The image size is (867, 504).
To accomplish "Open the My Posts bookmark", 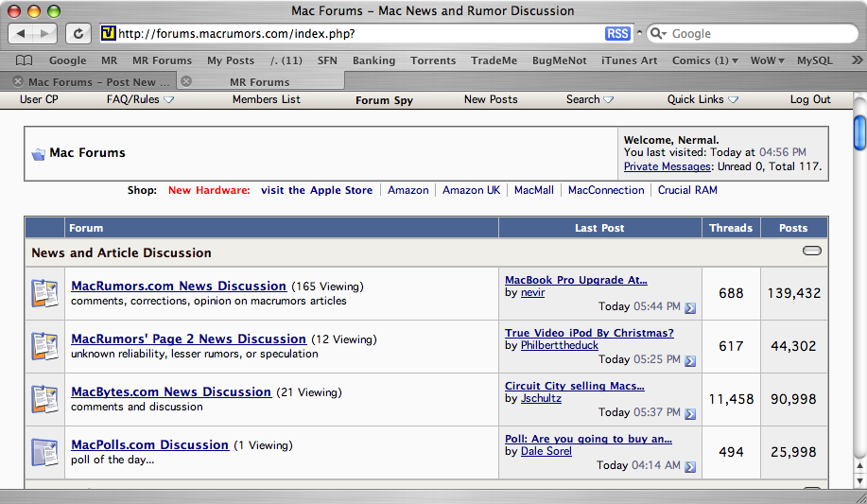I will [x=231, y=61].
